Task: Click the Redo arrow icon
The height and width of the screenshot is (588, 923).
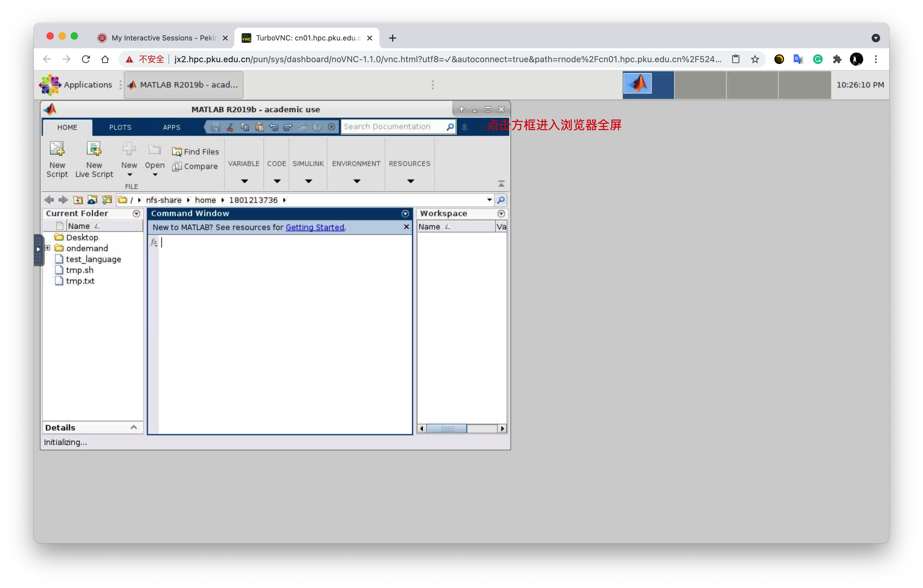Action: pyautogui.click(x=288, y=127)
